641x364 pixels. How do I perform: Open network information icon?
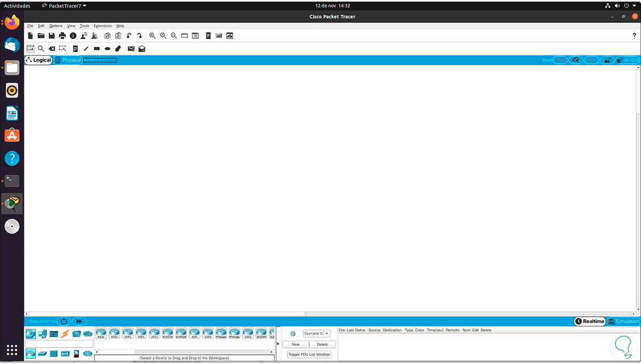(x=73, y=36)
